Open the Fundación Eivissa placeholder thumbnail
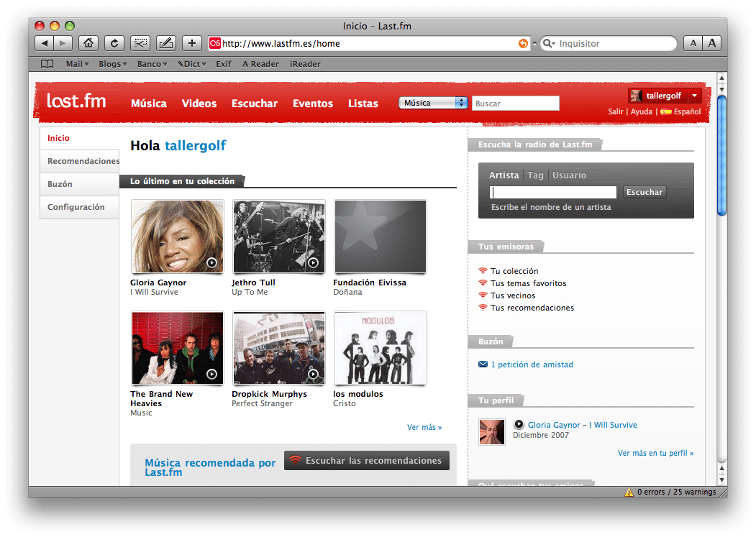This screenshot has width=756, height=537. click(381, 237)
